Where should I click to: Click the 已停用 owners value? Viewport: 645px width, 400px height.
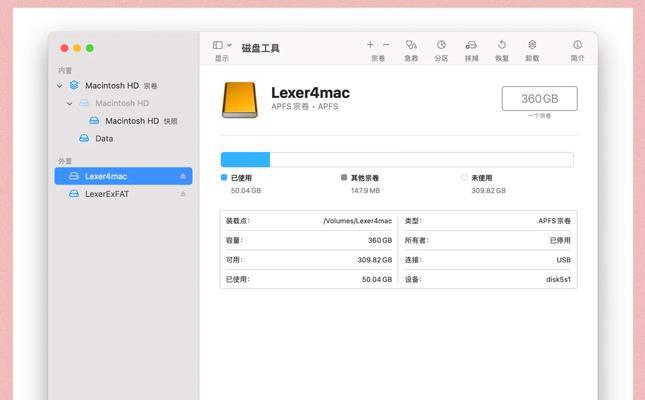(560, 240)
